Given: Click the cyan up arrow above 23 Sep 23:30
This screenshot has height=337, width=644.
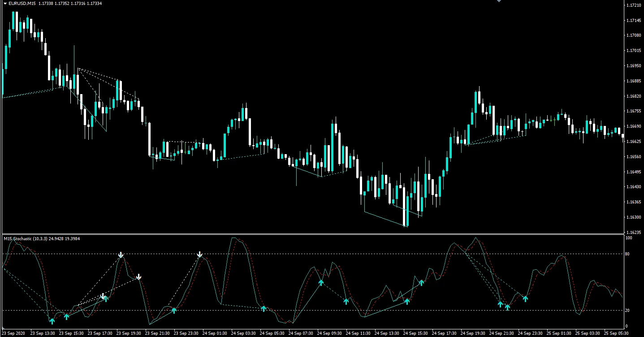Looking at the screenshot, I should tap(174, 310).
